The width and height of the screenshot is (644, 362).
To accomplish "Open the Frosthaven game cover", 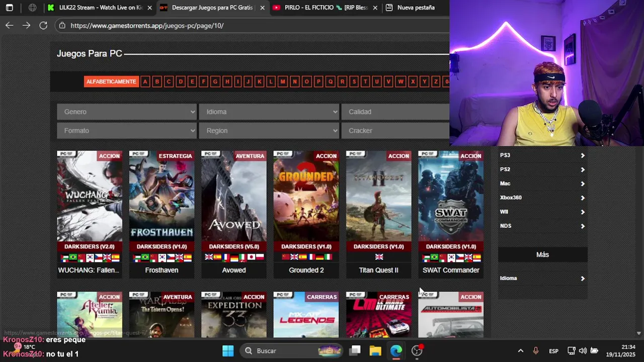I will pyautogui.click(x=162, y=196).
